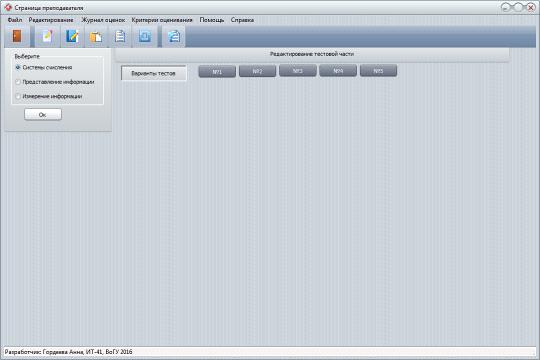
Task: Click the №1 test variant button
Action: [217, 72]
